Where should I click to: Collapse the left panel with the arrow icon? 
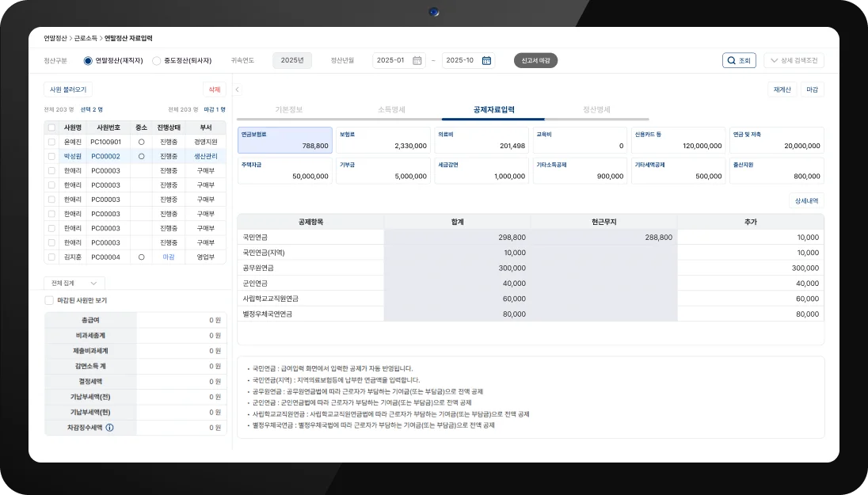(x=237, y=89)
